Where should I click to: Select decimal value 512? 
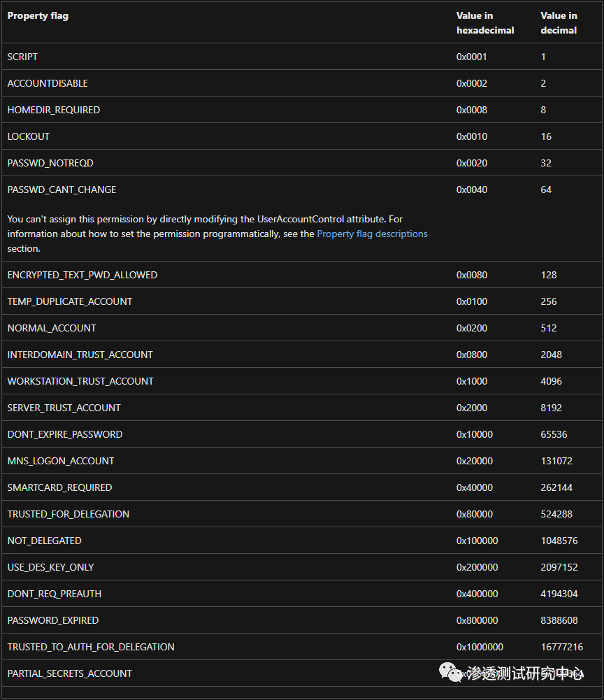point(549,328)
